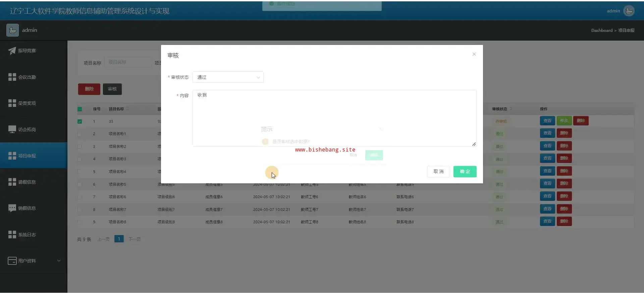Sort by the 审核状态 column sort icon
This screenshot has width=644, height=293.
[x=511, y=109]
